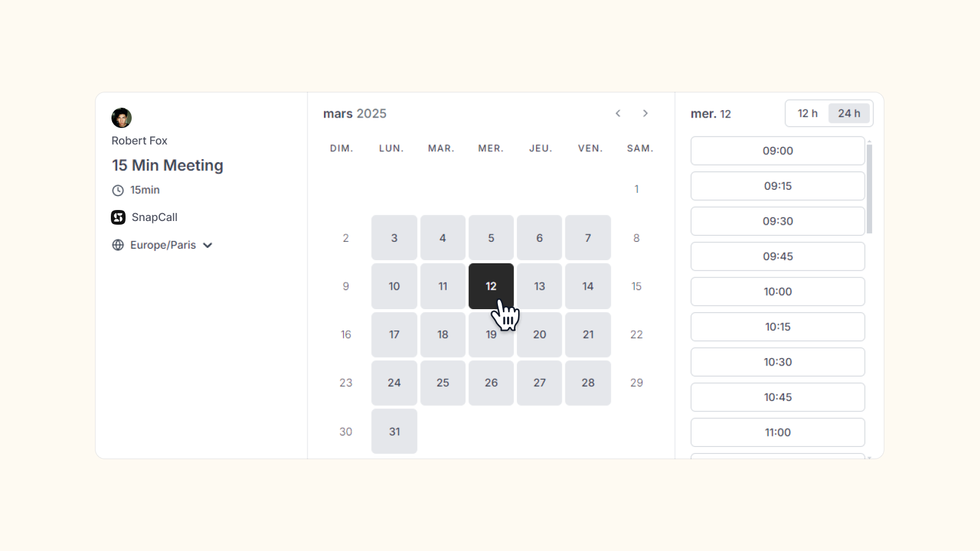Expand timezone list using the chevron arrow
The height and width of the screenshot is (551, 980).
208,246
